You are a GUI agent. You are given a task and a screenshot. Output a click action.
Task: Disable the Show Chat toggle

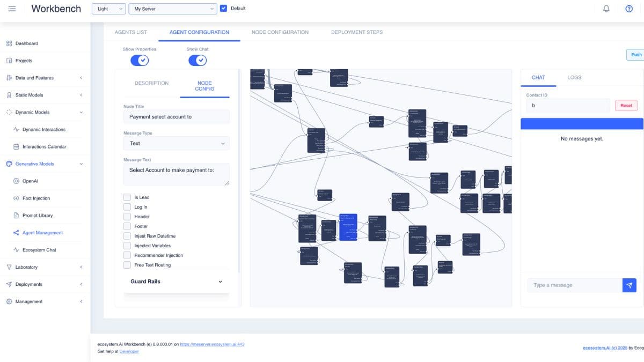click(x=197, y=61)
